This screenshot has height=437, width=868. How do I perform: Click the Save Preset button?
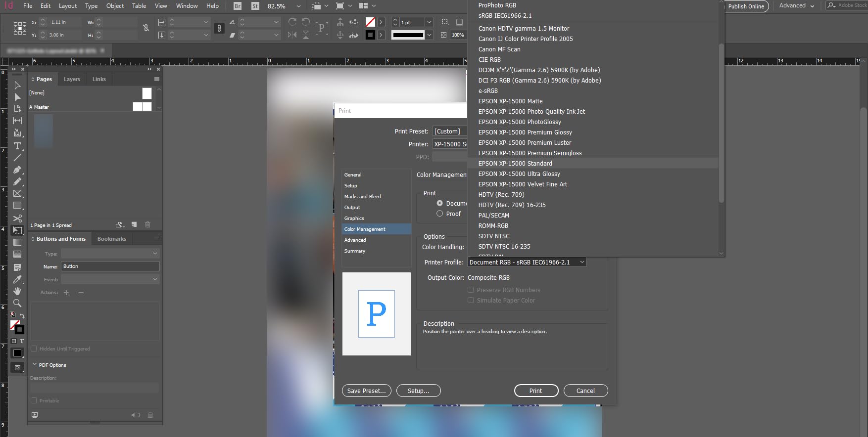(x=366, y=391)
